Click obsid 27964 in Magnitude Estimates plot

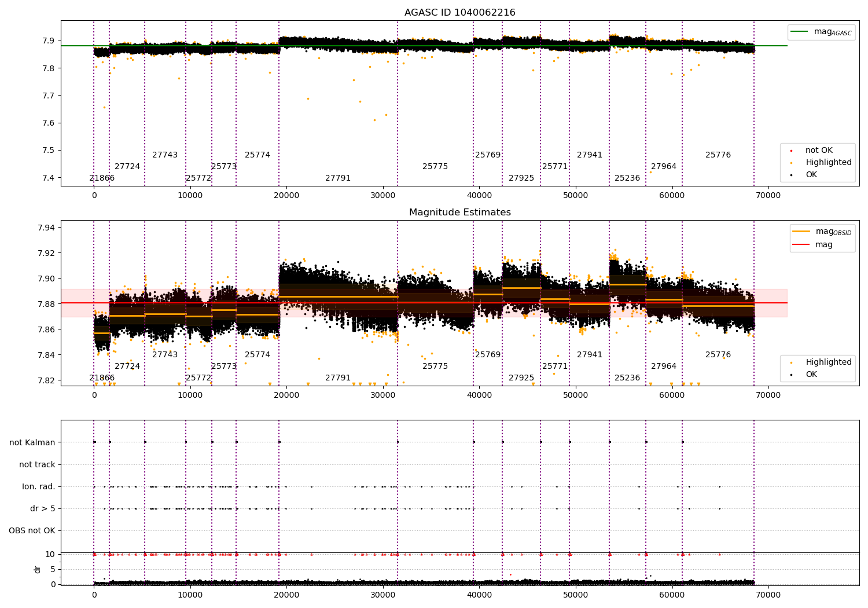click(664, 367)
